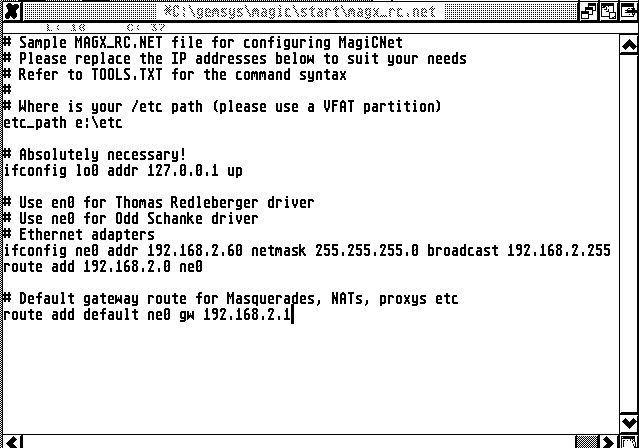Click the scroll right arrow at bottom
Viewport: 639px width, 448px height.
(x=608, y=442)
